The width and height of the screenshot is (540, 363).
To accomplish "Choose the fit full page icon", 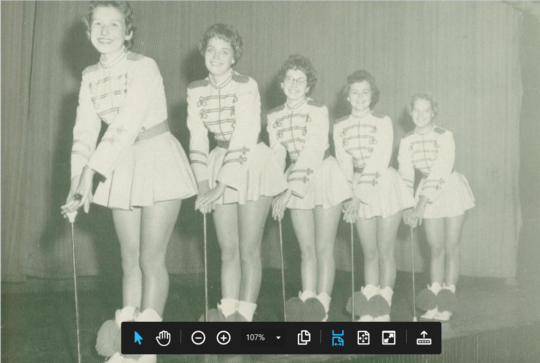I will click(x=363, y=338).
